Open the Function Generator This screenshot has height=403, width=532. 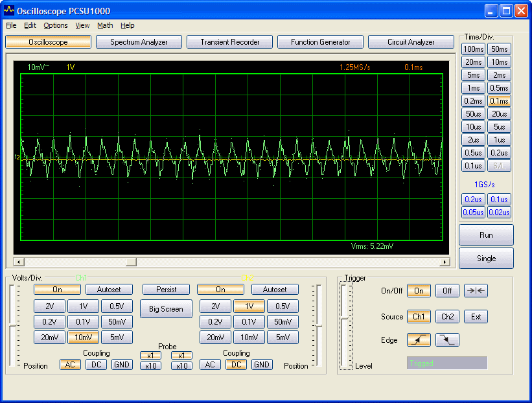(x=320, y=42)
